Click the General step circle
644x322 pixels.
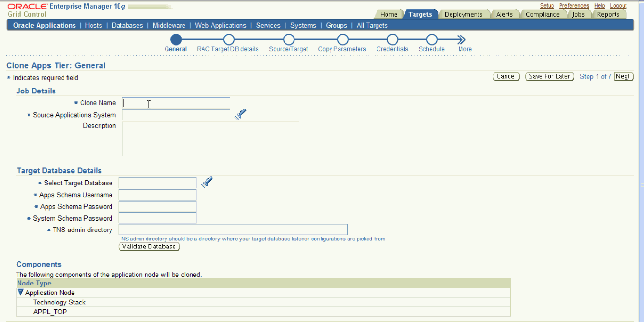tap(176, 40)
